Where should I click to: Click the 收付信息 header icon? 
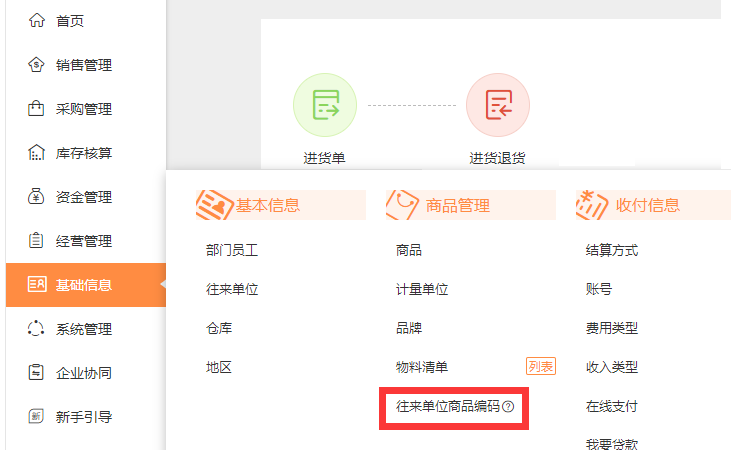tap(592, 205)
